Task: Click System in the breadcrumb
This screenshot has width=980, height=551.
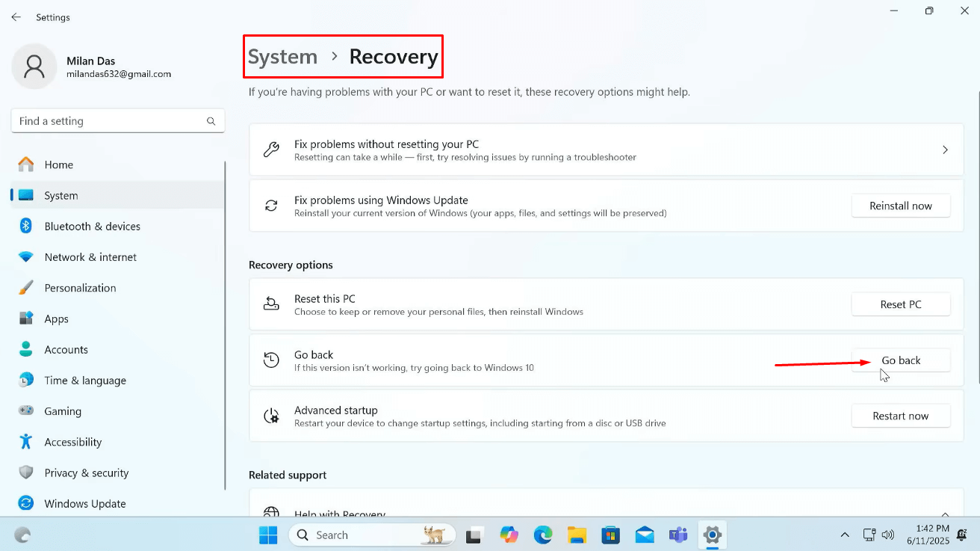Action: (x=282, y=57)
